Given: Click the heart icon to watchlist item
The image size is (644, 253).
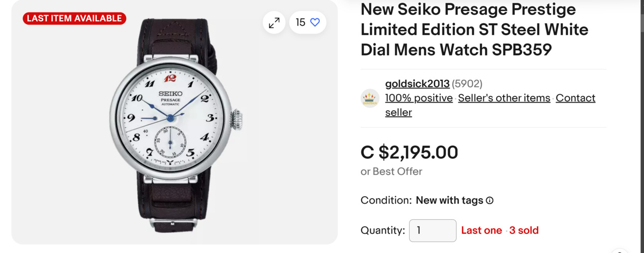Looking at the screenshot, I should point(315,23).
